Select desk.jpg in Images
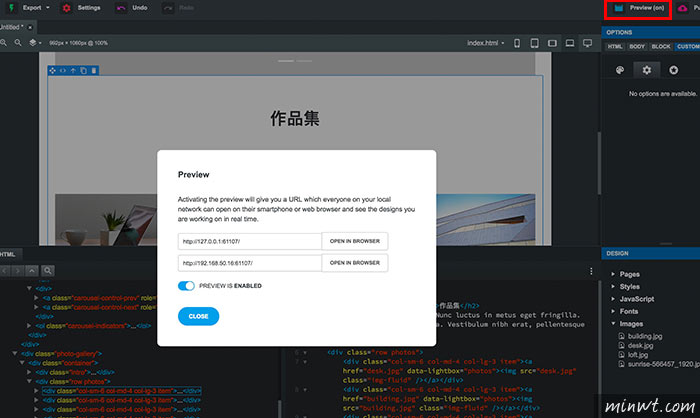The image size is (700, 418). (x=636, y=346)
